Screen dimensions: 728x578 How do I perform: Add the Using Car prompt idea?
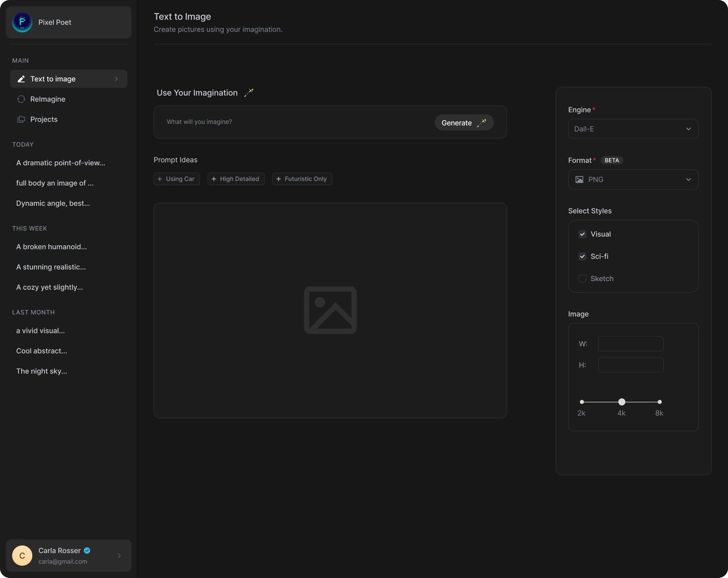(177, 179)
